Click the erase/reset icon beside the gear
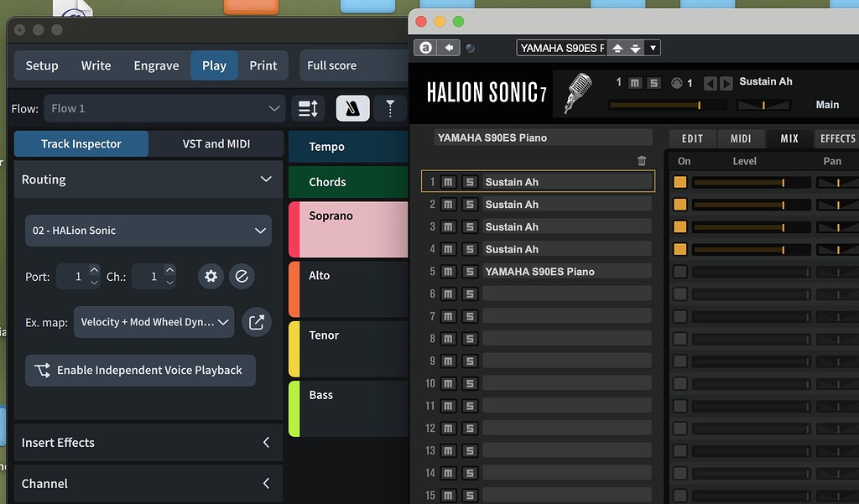Image resolution: width=859 pixels, height=504 pixels. point(242,276)
